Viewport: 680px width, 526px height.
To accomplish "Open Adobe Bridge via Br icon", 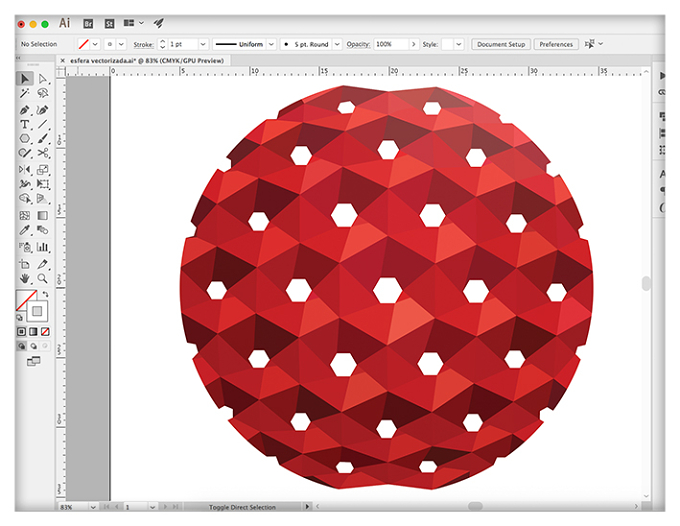I will click(x=88, y=24).
